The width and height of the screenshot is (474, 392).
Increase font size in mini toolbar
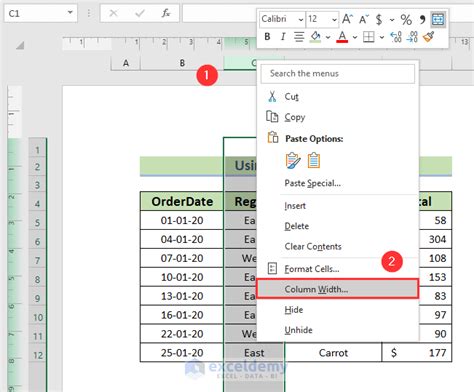click(347, 19)
